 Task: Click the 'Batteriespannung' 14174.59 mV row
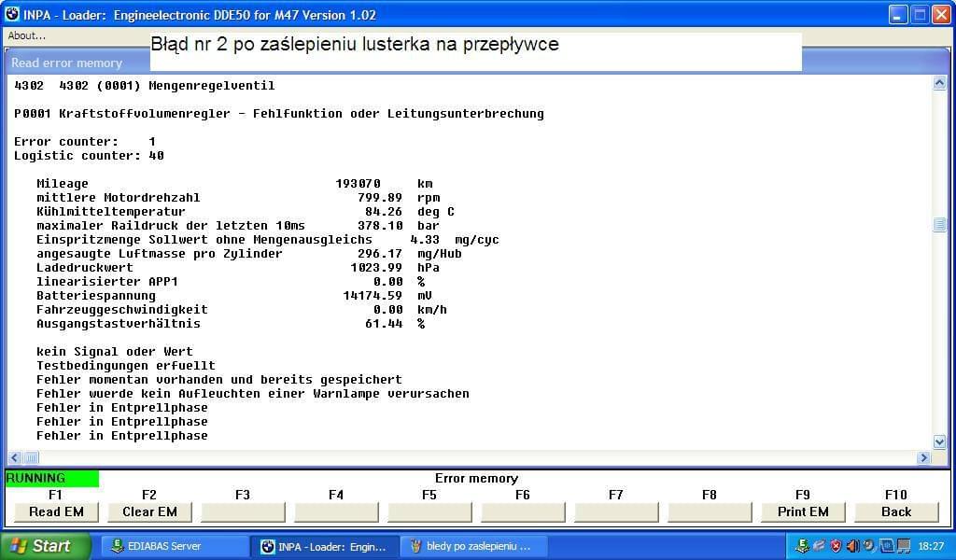(x=234, y=296)
